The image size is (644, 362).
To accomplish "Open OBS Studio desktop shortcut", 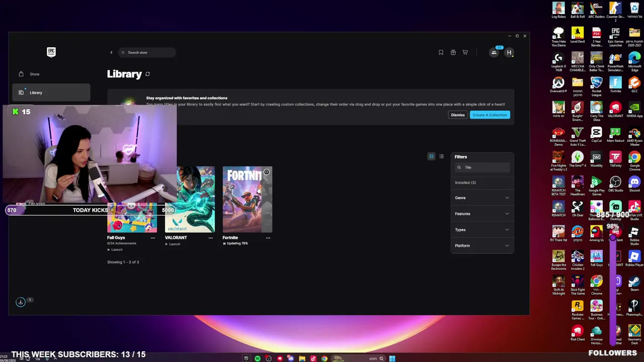I will (x=615, y=184).
